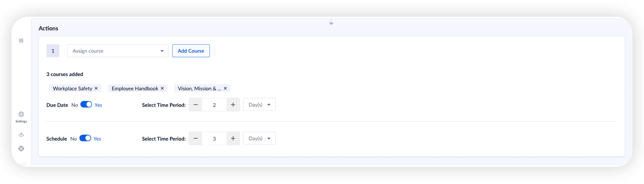Decrease Due Date time period with minus
Screen dimensions: 644x184
pos(196,105)
